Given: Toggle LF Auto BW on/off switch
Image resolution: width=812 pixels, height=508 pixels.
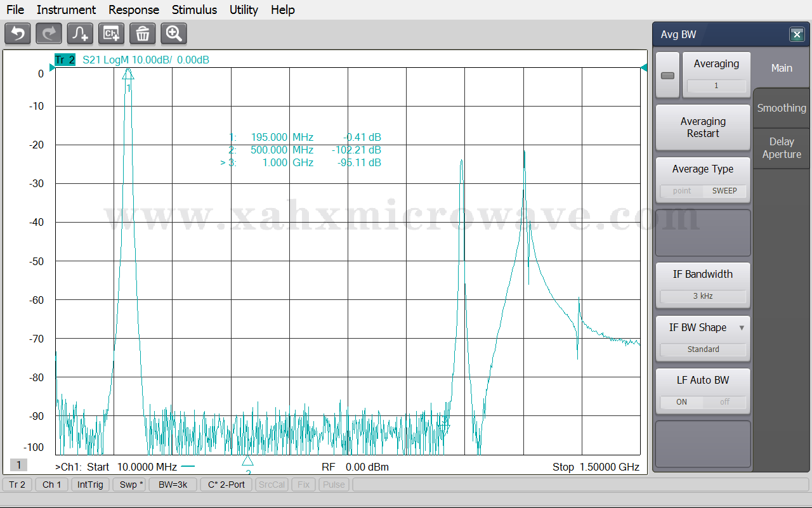Looking at the screenshot, I should (703, 402).
